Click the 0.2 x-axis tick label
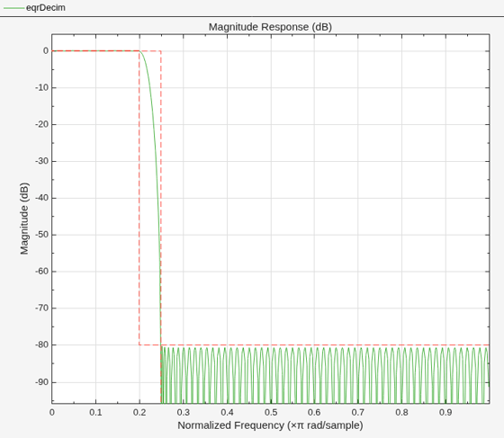 tap(139, 412)
